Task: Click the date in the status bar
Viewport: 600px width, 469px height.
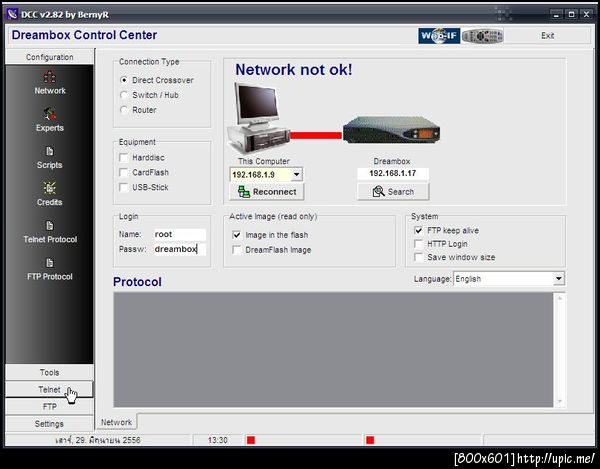Action: [x=98, y=440]
